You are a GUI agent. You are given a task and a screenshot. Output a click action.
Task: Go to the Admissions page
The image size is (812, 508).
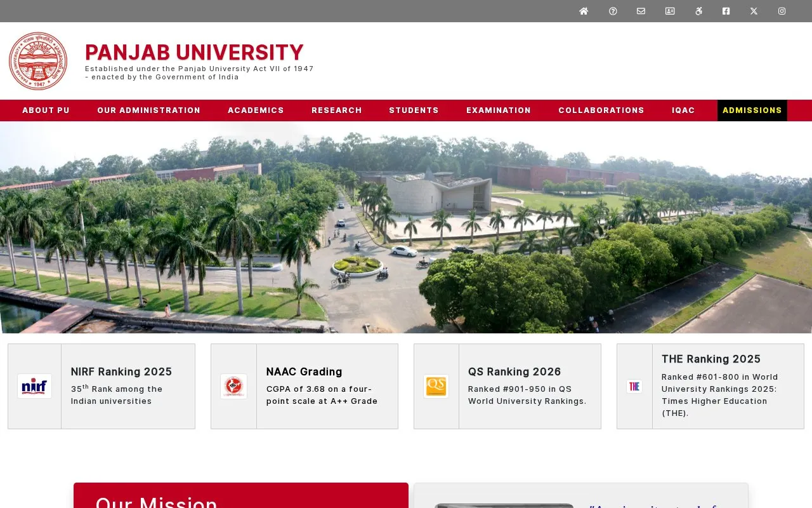click(752, 110)
